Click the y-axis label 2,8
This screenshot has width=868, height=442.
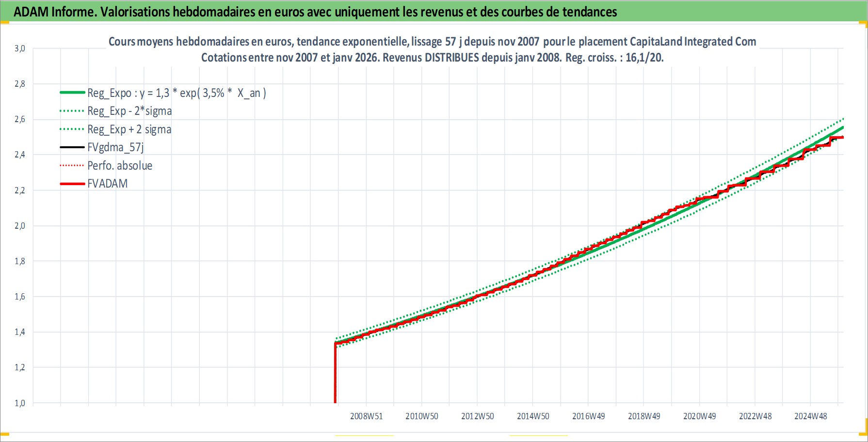(x=20, y=84)
